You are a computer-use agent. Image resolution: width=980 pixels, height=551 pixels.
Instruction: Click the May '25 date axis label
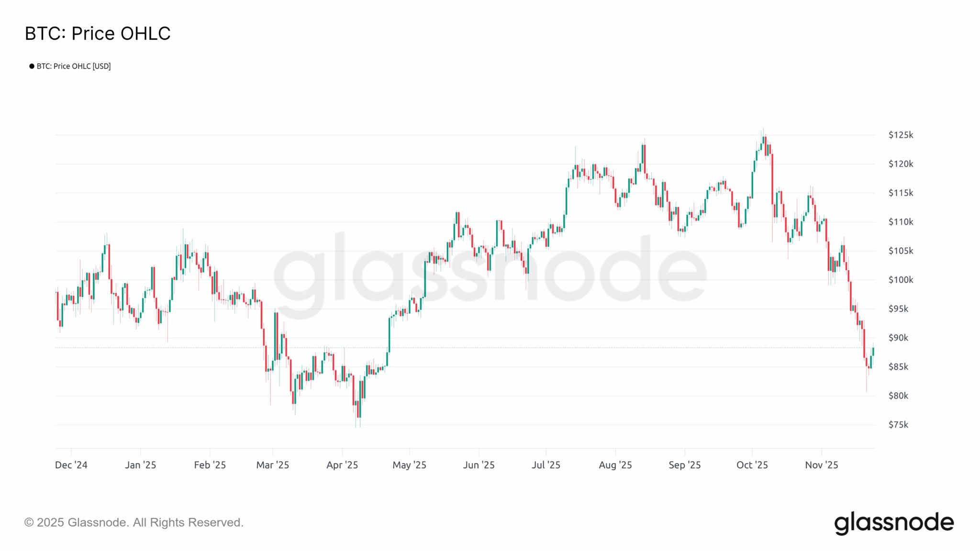[x=410, y=465]
